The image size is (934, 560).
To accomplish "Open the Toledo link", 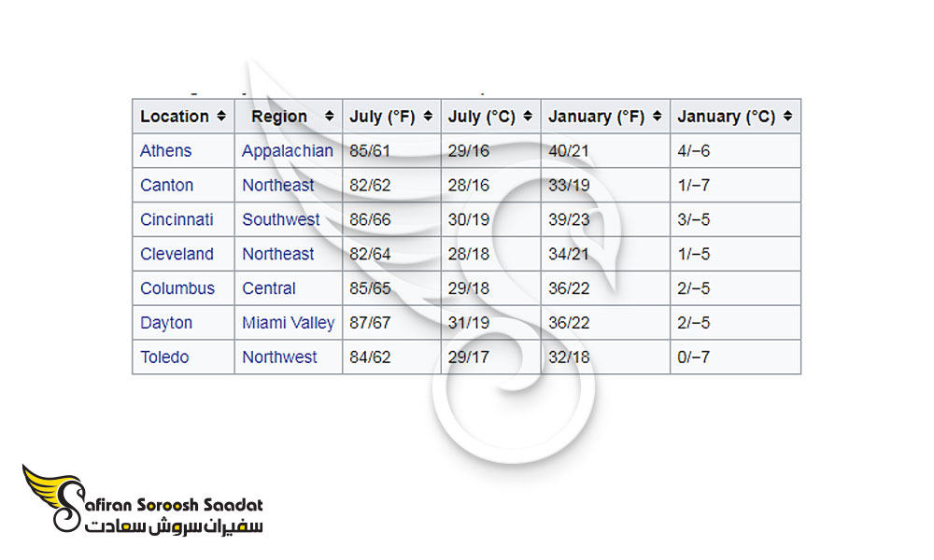I will point(164,357).
